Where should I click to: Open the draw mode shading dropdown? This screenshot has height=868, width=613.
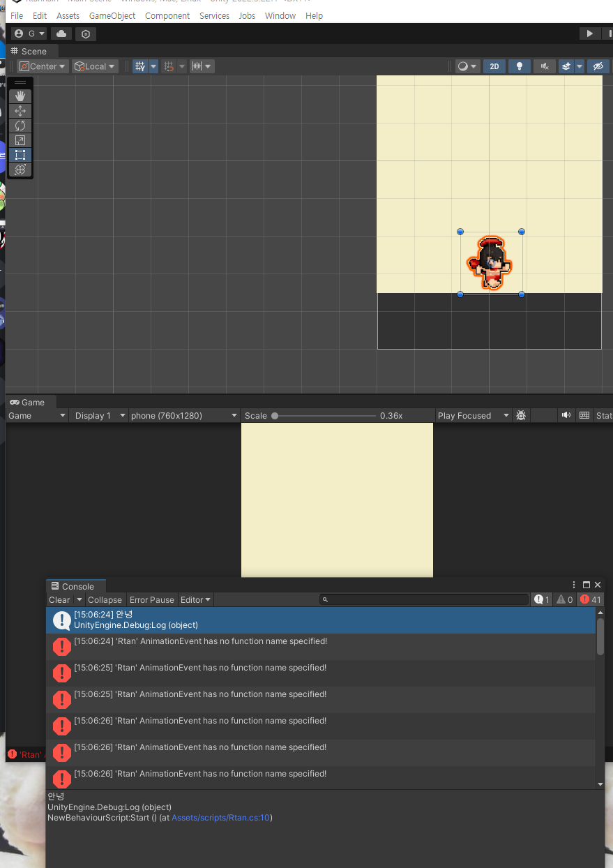[x=467, y=66]
